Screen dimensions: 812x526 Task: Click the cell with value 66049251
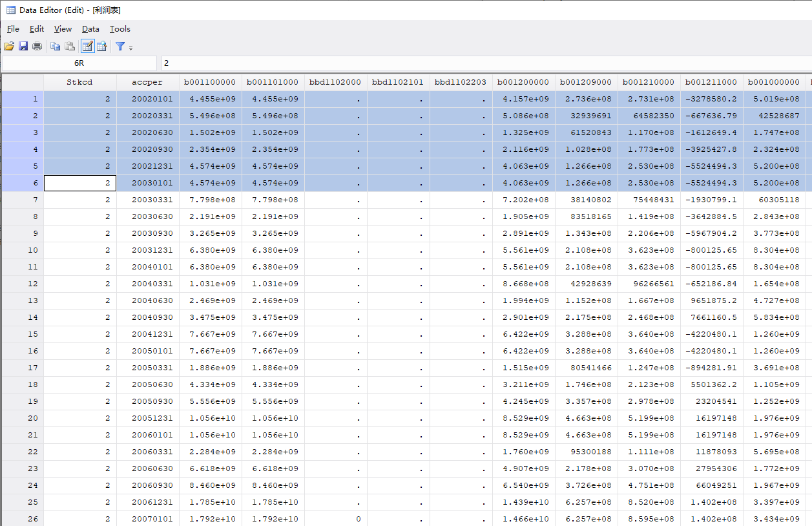[711, 485]
